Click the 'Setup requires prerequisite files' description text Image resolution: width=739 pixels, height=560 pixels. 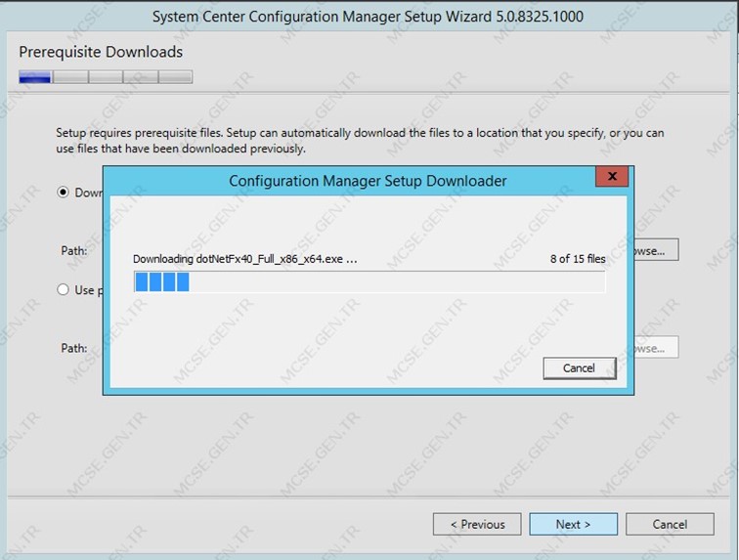[360, 141]
